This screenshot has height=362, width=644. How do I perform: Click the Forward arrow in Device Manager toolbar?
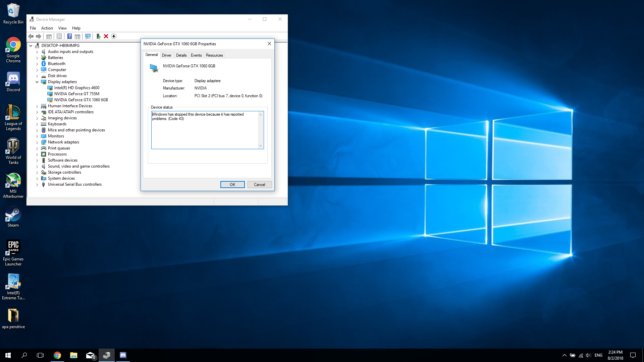(39, 36)
